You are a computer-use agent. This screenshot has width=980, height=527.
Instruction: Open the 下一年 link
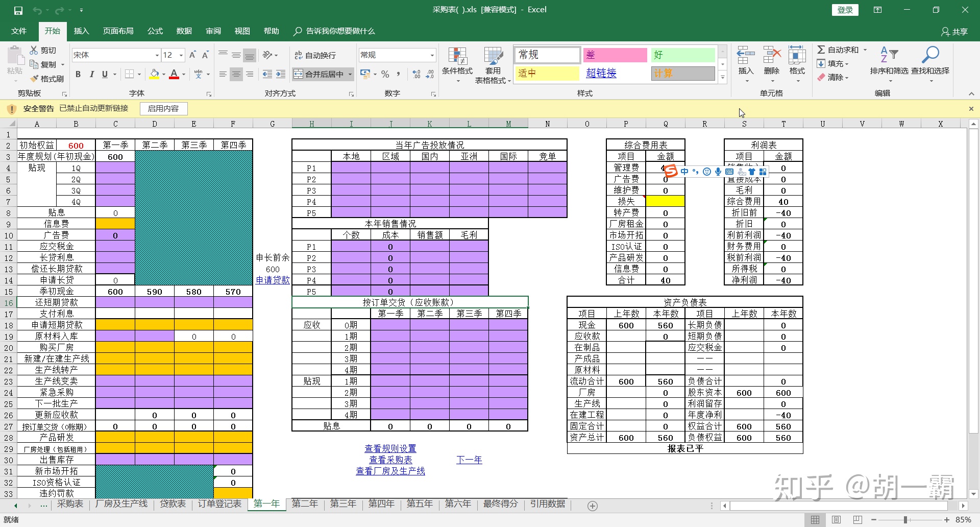click(469, 460)
